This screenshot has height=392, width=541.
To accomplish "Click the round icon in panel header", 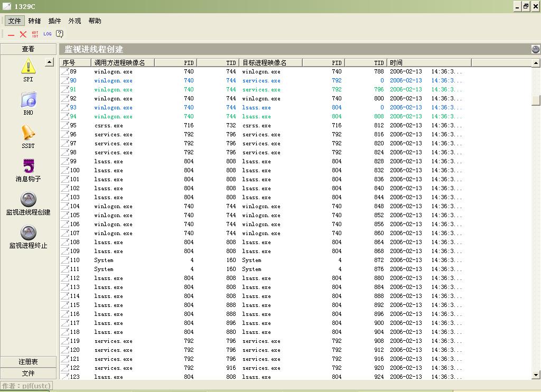I will click(x=535, y=49).
